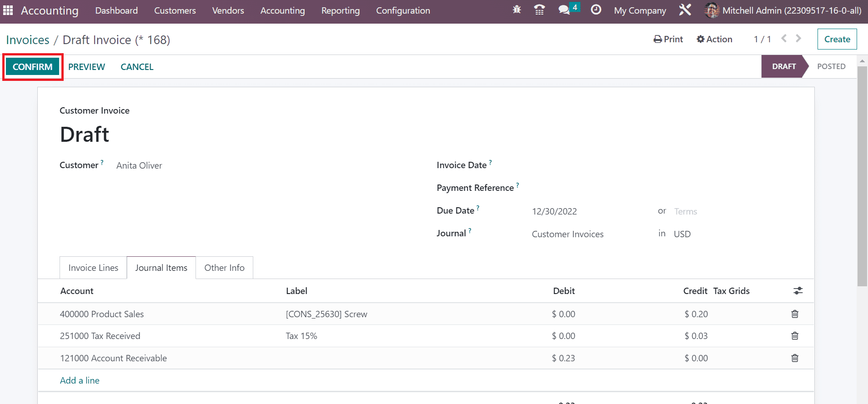Open the Terms payment selector
868x404 pixels.
(x=685, y=211)
